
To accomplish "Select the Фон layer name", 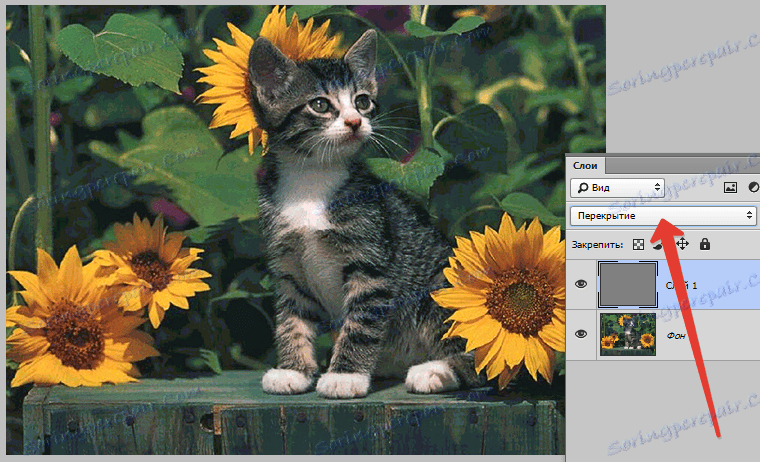I will pyautogui.click(x=676, y=335).
